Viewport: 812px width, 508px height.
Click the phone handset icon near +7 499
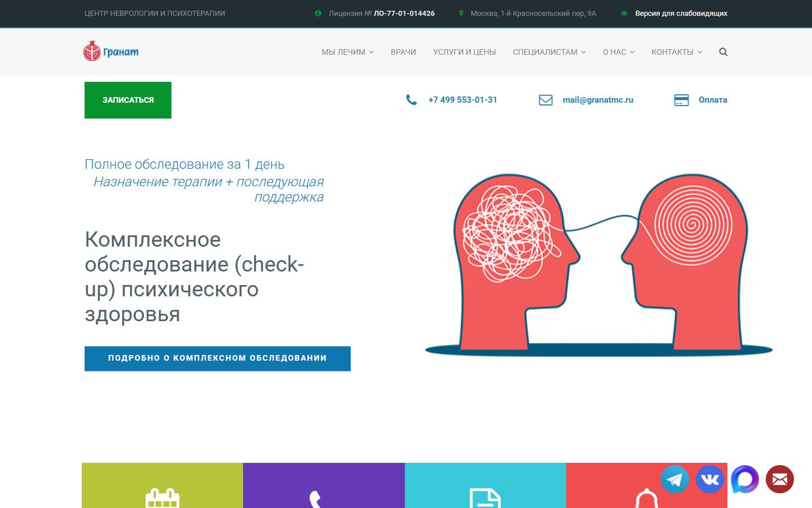tap(412, 100)
